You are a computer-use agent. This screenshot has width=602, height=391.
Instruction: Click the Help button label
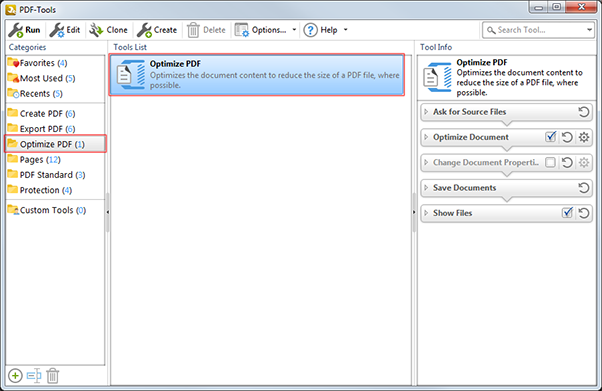(329, 30)
